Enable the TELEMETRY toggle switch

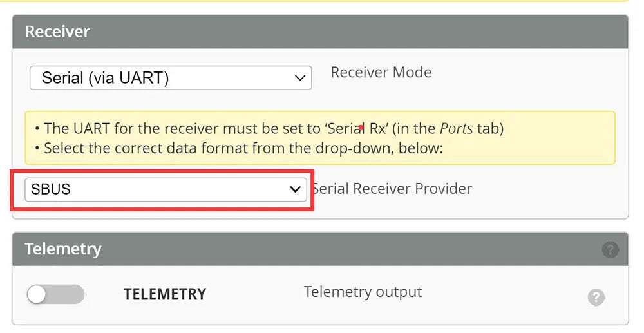55,294
